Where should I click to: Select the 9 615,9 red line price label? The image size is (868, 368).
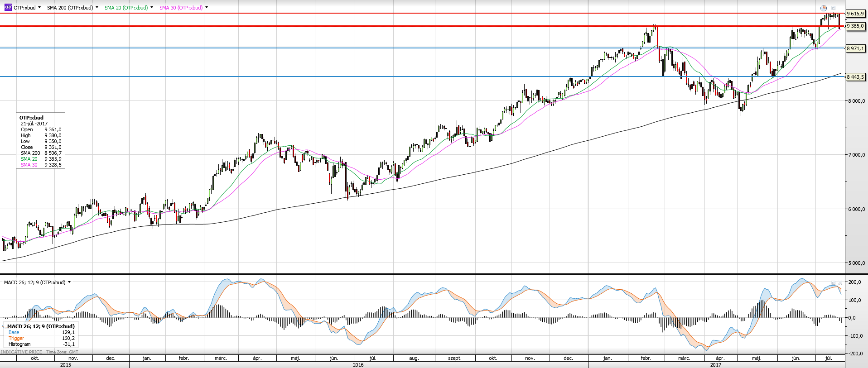pyautogui.click(x=856, y=14)
